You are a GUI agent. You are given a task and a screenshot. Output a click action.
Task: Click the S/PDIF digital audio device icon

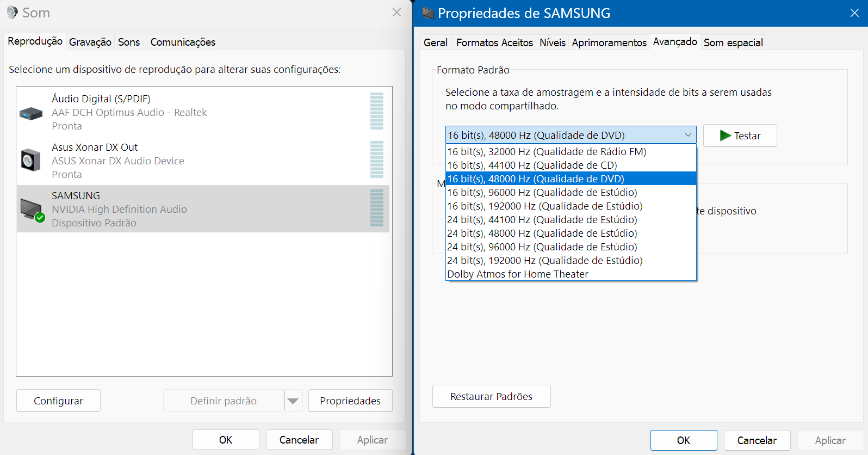[x=31, y=113]
